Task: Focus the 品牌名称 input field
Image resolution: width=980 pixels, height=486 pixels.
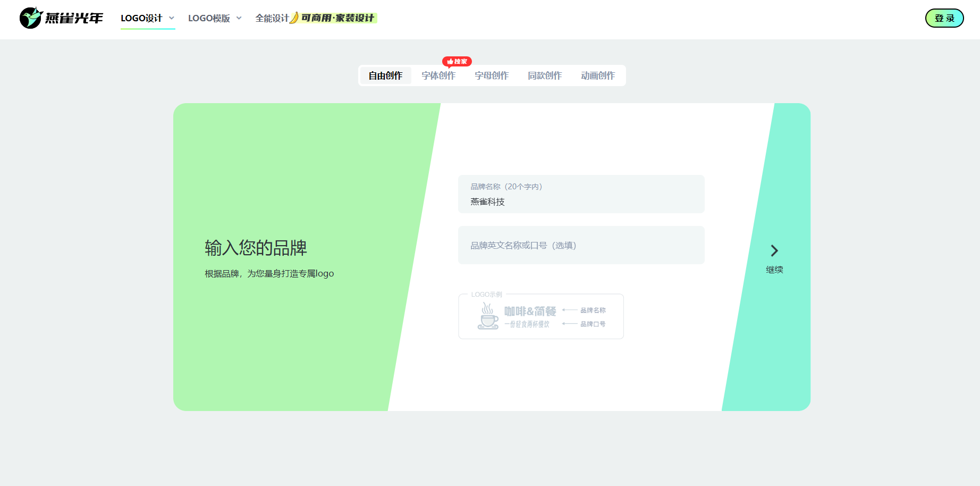Action: point(581,202)
